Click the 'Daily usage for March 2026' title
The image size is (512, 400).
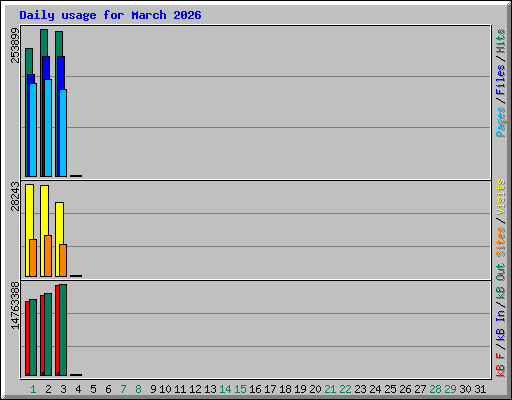point(110,15)
